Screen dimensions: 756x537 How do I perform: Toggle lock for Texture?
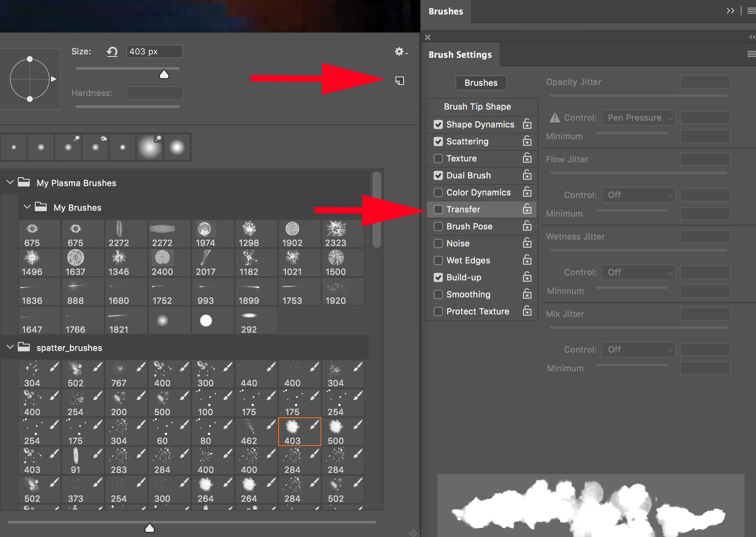[527, 158]
